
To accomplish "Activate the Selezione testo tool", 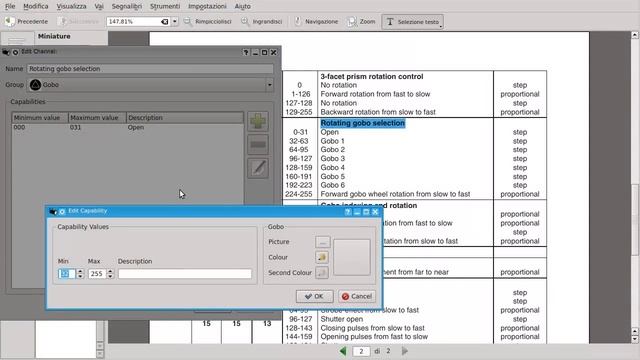I will point(413,22).
